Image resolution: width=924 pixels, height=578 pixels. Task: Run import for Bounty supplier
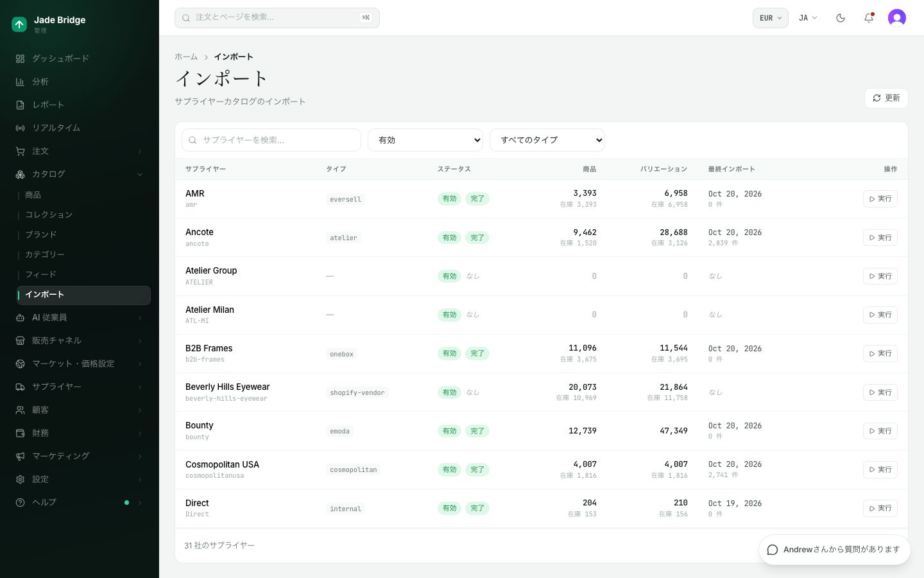[880, 431]
